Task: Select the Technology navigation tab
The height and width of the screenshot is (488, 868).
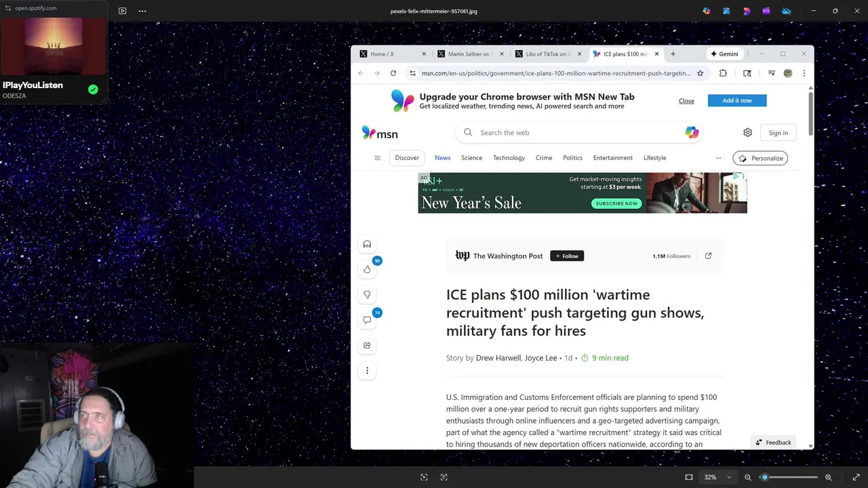Action: (509, 158)
